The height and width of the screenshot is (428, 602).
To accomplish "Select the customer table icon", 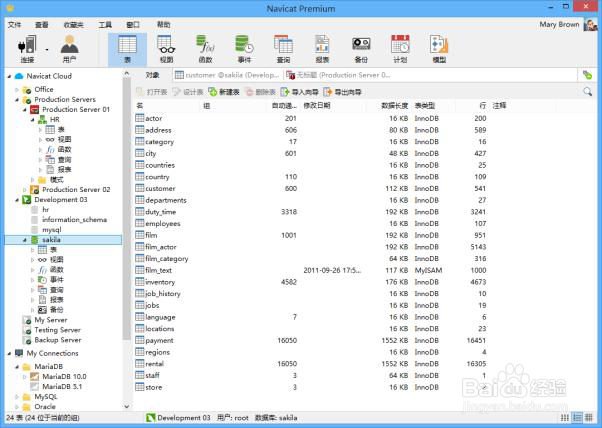I will tap(140, 188).
